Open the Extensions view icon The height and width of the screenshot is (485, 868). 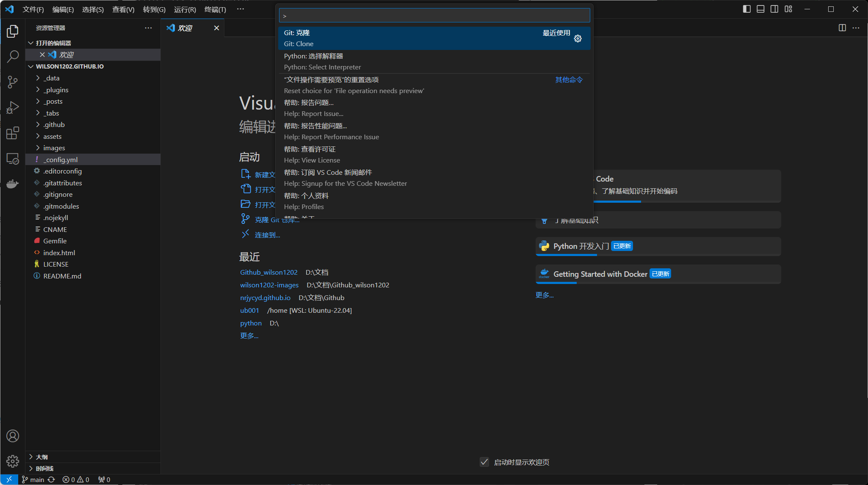pyautogui.click(x=13, y=133)
